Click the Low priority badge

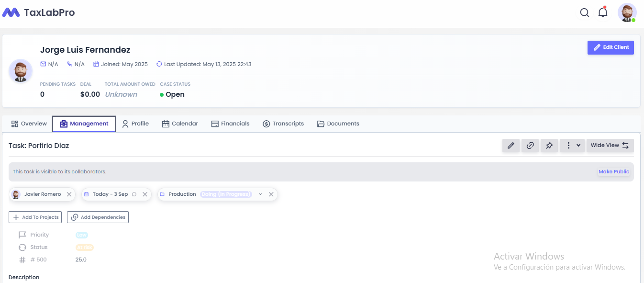(x=82, y=235)
